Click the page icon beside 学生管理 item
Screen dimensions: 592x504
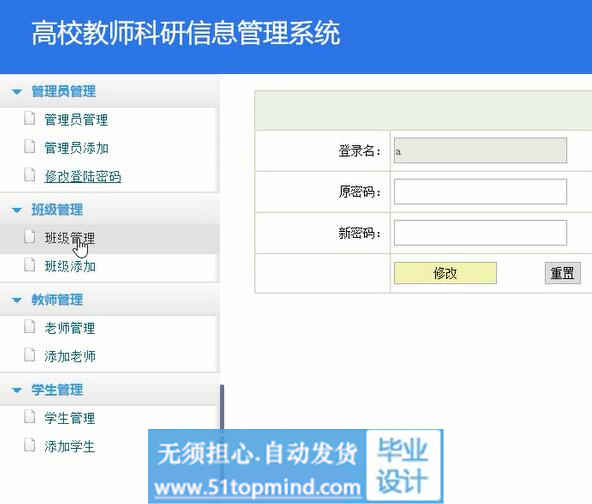[29, 417]
